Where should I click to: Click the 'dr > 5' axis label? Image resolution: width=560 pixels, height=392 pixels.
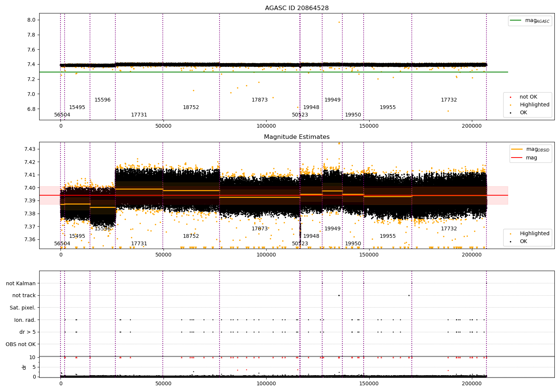tap(28, 332)
